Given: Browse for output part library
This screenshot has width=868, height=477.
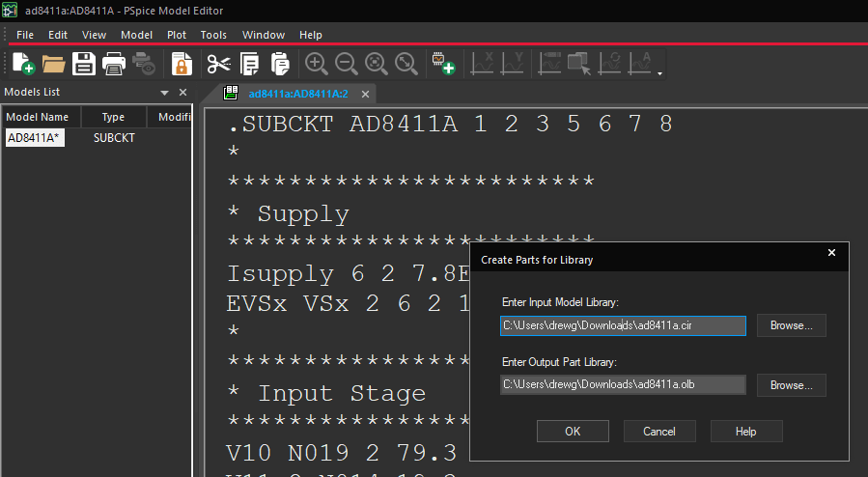Looking at the screenshot, I should (x=791, y=385).
